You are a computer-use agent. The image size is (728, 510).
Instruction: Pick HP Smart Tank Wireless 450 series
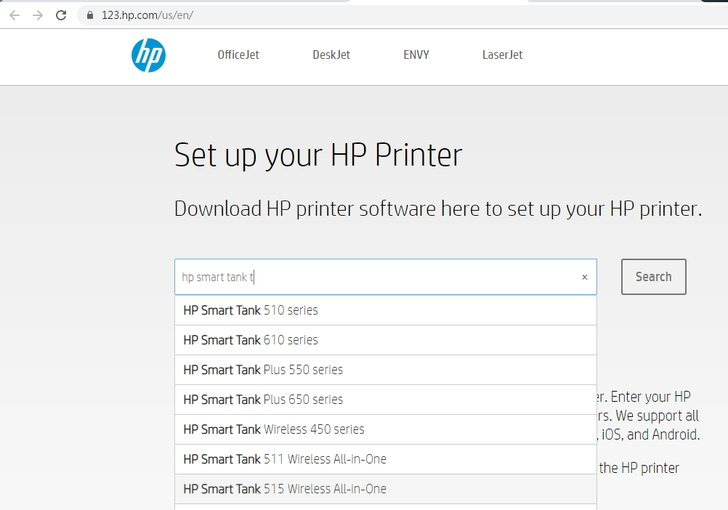coord(385,429)
